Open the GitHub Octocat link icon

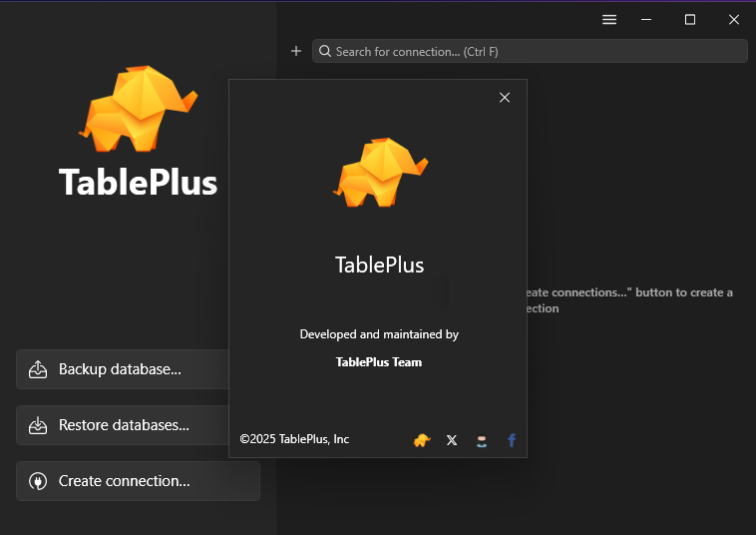[482, 441]
